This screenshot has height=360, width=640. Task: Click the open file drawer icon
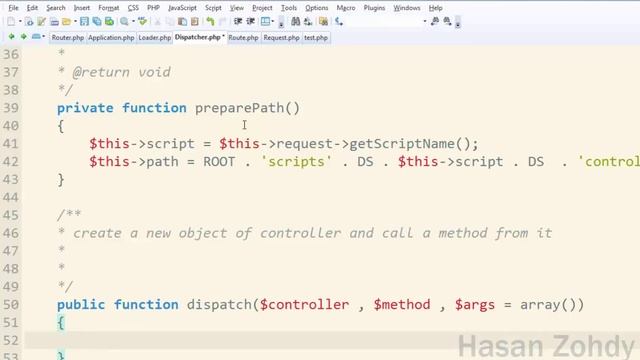(x=54, y=22)
